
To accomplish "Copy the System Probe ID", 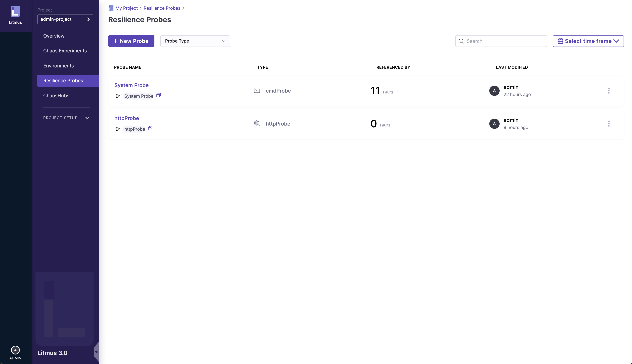I will [x=159, y=95].
